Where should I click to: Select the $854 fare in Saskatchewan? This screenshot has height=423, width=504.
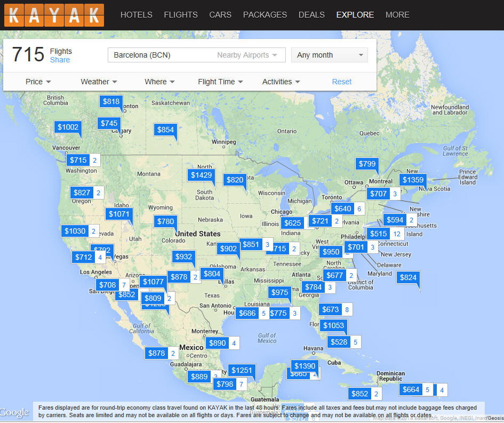[x=165, y=130]
